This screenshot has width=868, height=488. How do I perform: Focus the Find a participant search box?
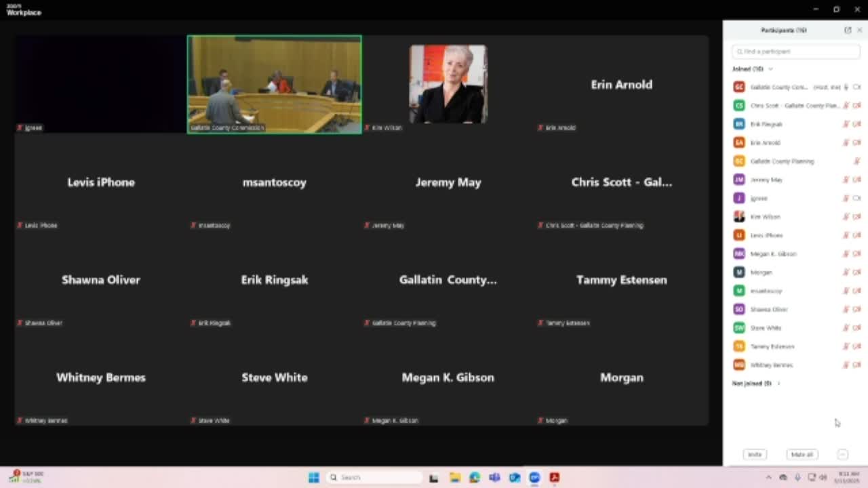(796, 52)
